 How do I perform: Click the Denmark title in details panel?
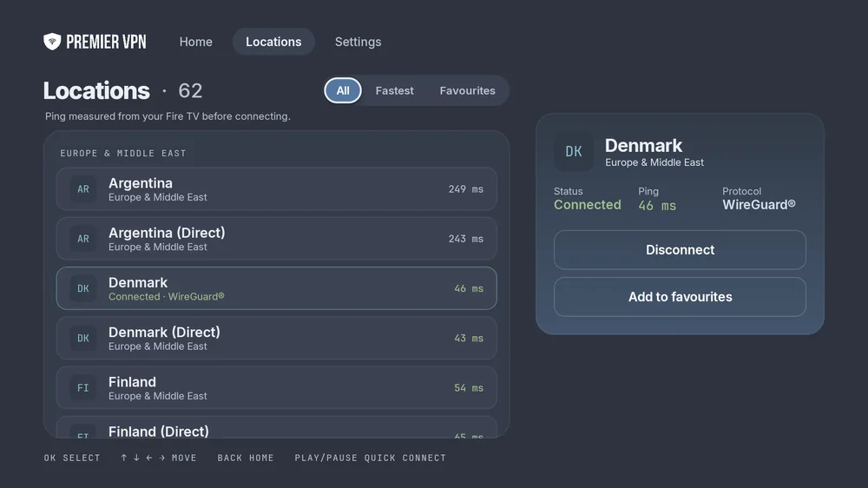643,146
